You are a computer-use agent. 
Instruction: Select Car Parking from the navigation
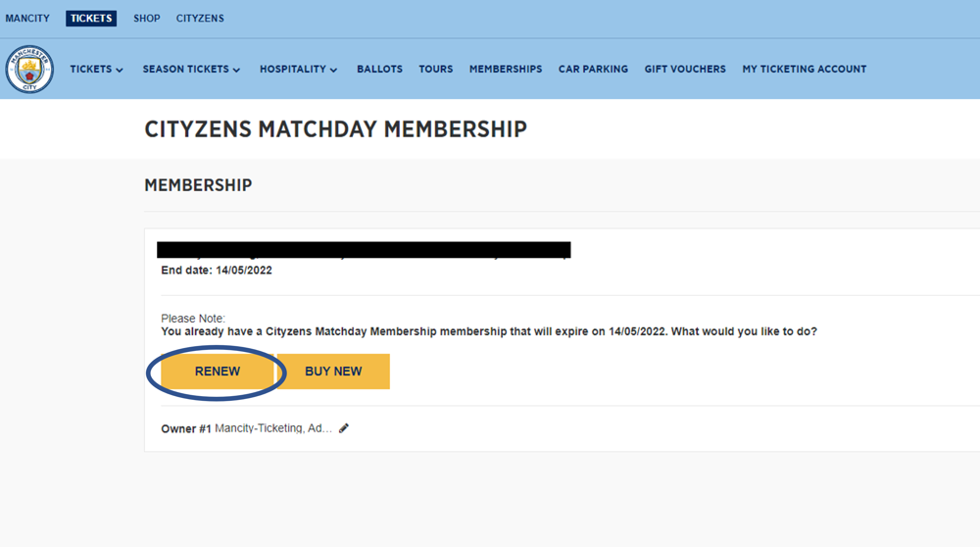tap(593, 70)
